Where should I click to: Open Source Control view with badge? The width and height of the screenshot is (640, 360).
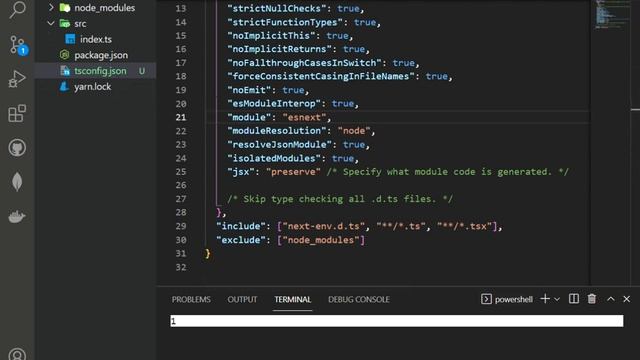click(18, 45)
